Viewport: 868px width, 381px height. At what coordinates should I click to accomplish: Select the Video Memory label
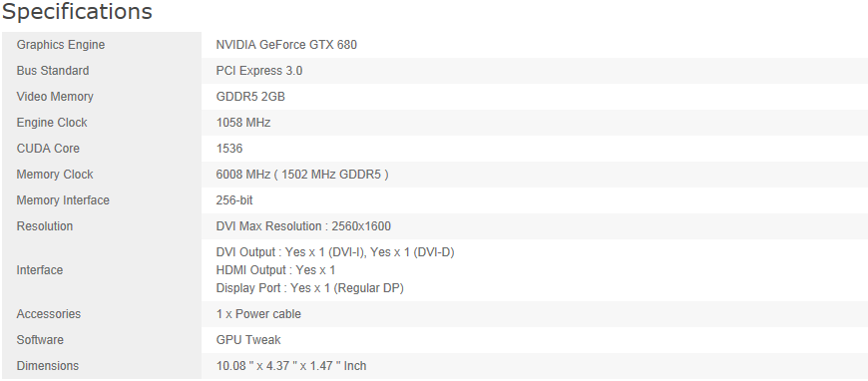click(55, 97)
